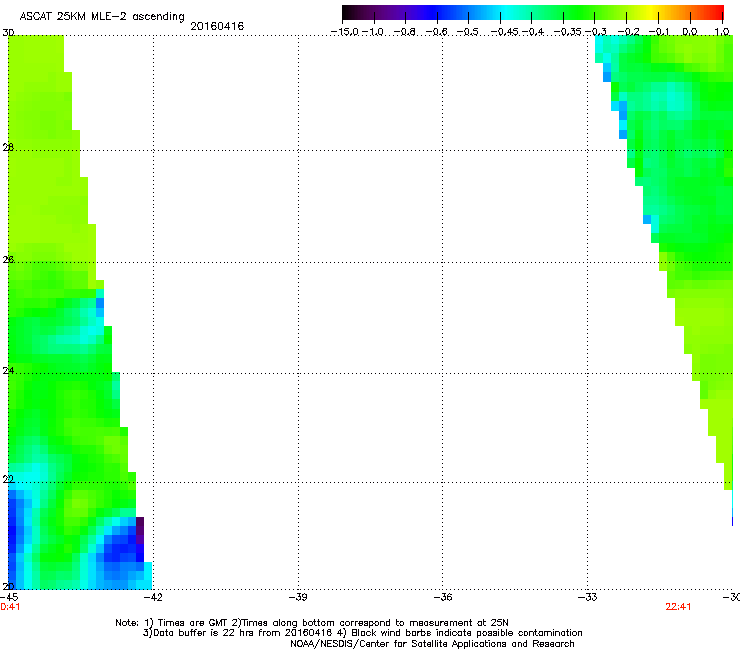Click the red time stamp under longitude -45

(10, 607)
